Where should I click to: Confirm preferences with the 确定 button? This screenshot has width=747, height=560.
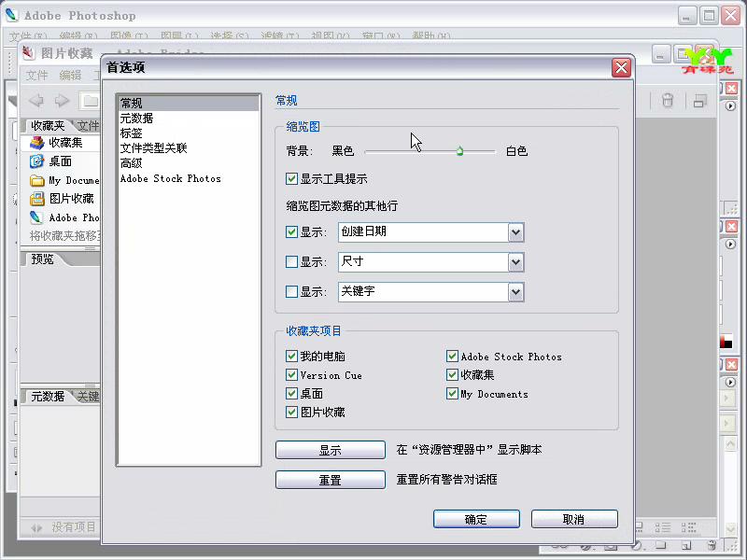click(x=476, y=519)
